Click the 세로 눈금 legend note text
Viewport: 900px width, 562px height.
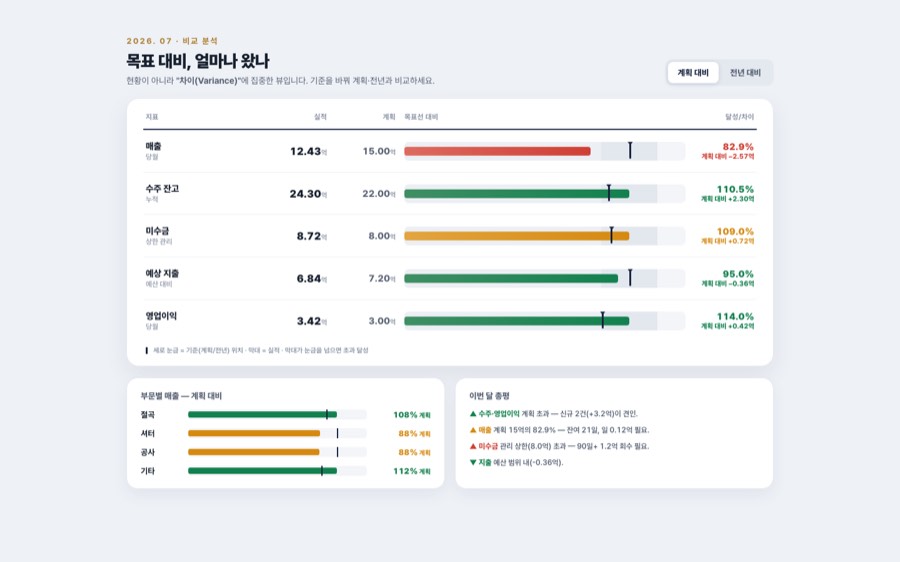point(261,350)
